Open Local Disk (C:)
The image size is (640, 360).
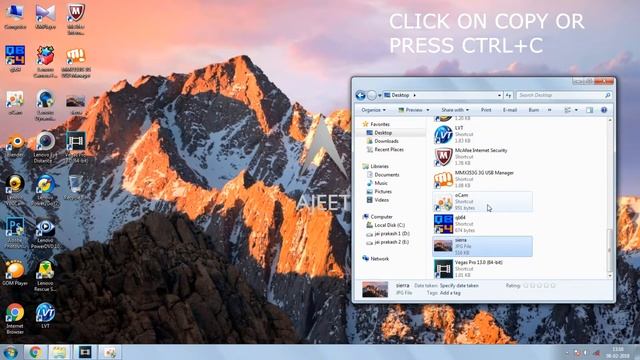(x=389, y=225)
